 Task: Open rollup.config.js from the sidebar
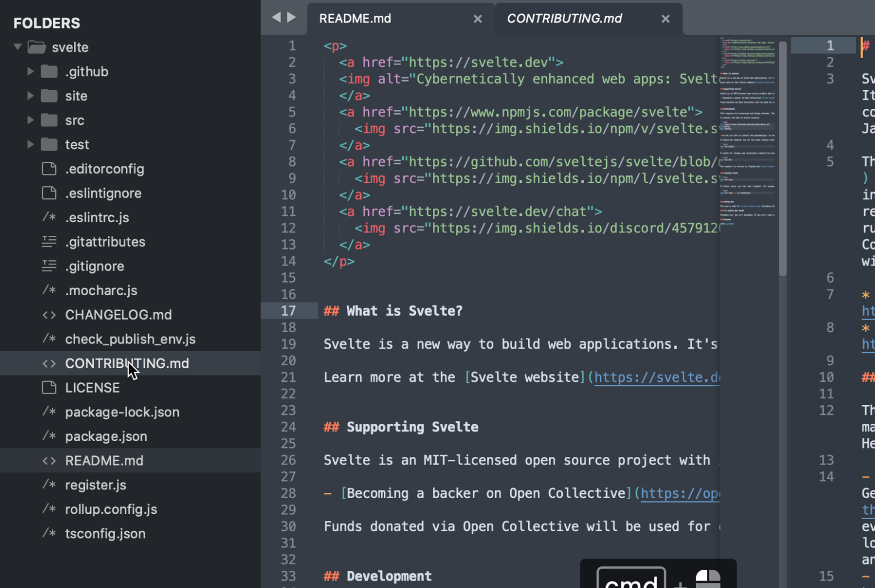coord(111,509)
